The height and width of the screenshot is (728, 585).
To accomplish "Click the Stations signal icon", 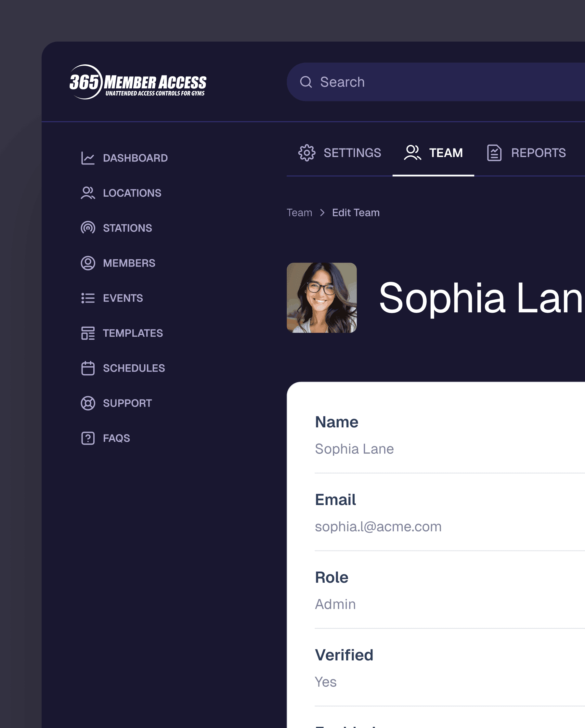I will point(88,228).
